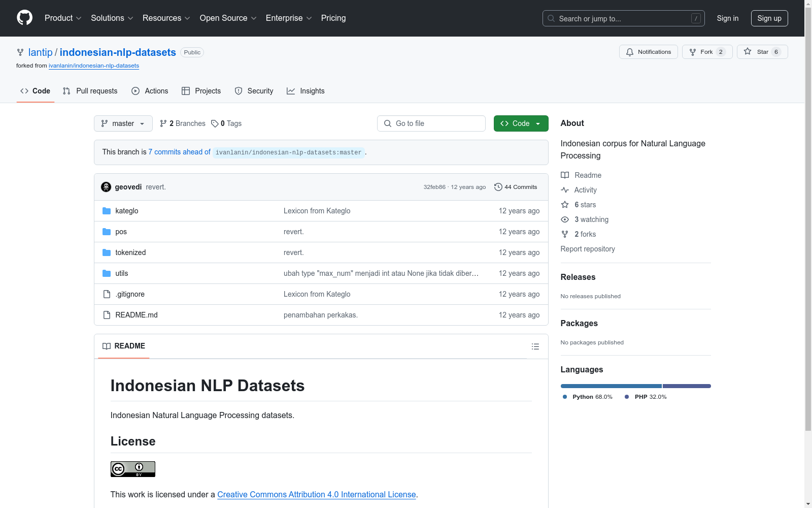
Task: Open the master branch dropdown
Action: coord(123,123)
